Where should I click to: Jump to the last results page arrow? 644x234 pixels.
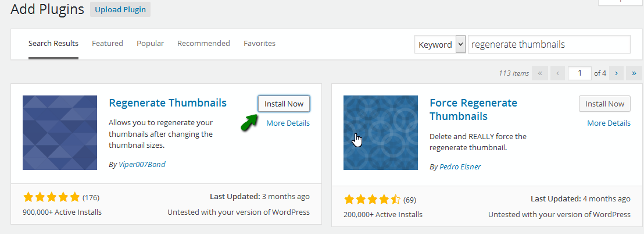(634, 73)
